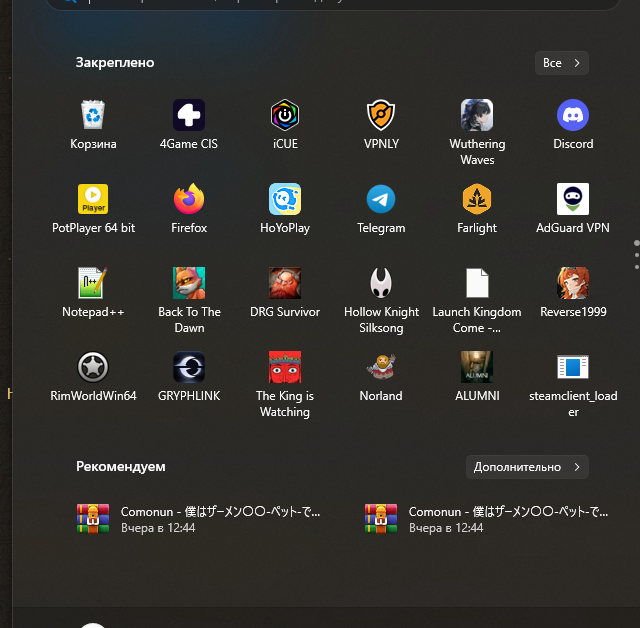Image resolution: width=640 pixels, height=628 pixels.
Task: Open Wuthering Waves game icon
Action: click(x=477, y=115)
